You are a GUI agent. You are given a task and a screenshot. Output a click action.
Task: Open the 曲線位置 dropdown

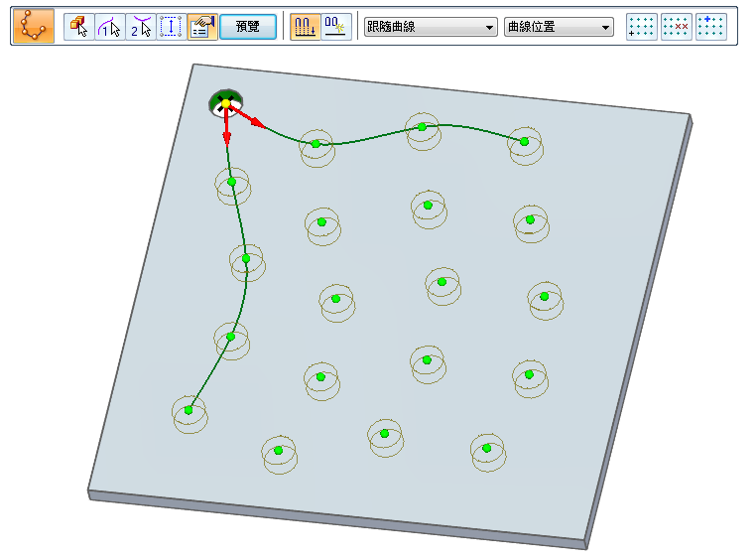pyautogui.click(x=559, y=27)
